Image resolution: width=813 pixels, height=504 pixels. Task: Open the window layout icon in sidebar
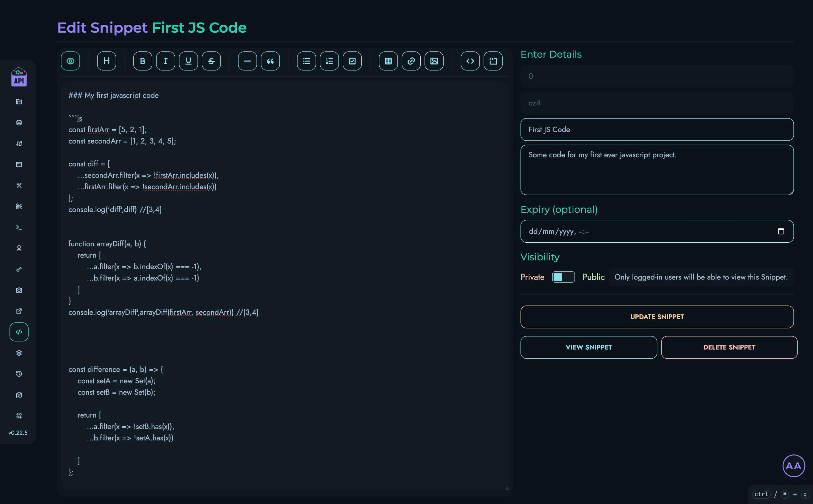coord(19,164)
